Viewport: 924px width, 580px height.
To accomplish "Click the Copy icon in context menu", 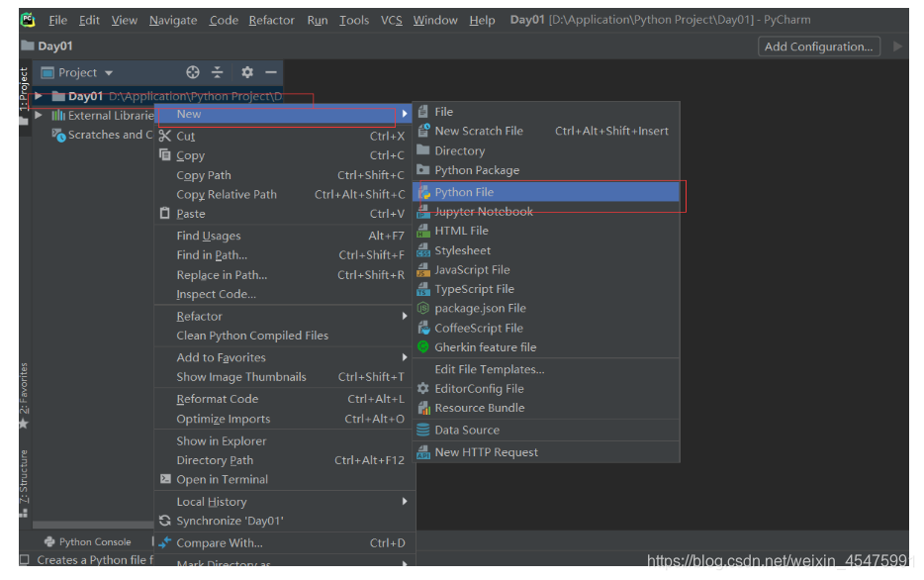I will pos(165,155).
